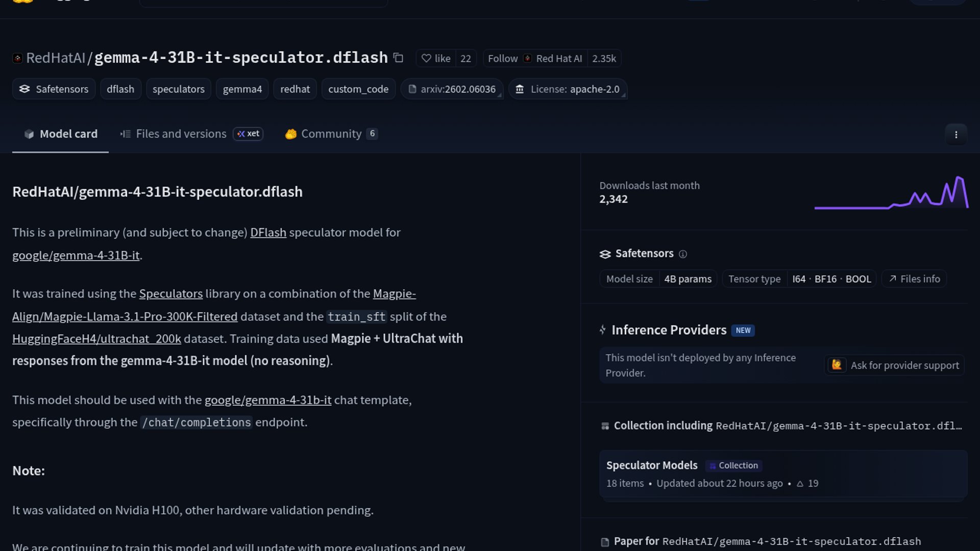980x551 pixels.
Task: Click Ask for provider support
Action: point(894,365)
